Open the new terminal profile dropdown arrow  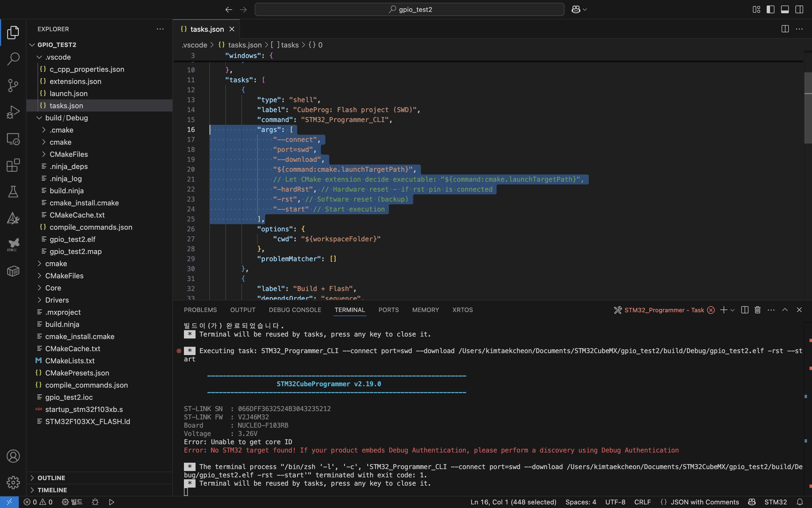pyautogui.click(x=733, y=310)
